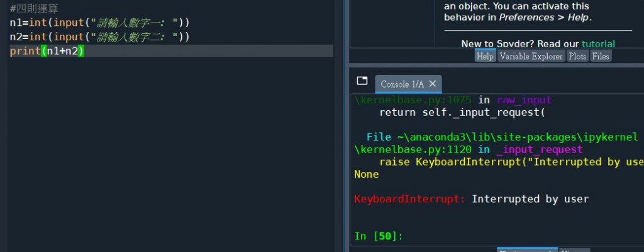Click the browse tabs icon beside Console 1/A
Screen dimensions: 644x252
pyautogui.click(x=362, y=81)
